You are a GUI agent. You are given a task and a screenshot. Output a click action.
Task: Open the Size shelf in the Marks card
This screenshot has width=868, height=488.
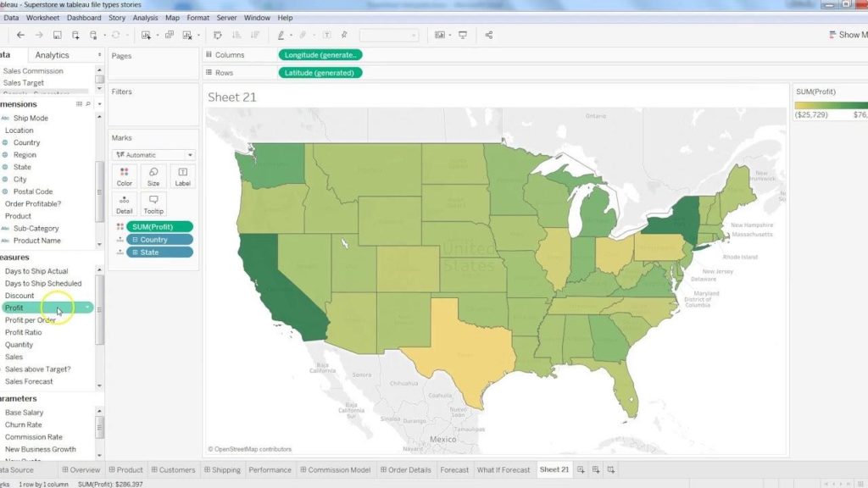pyautogui.click(x=153, y=175)
